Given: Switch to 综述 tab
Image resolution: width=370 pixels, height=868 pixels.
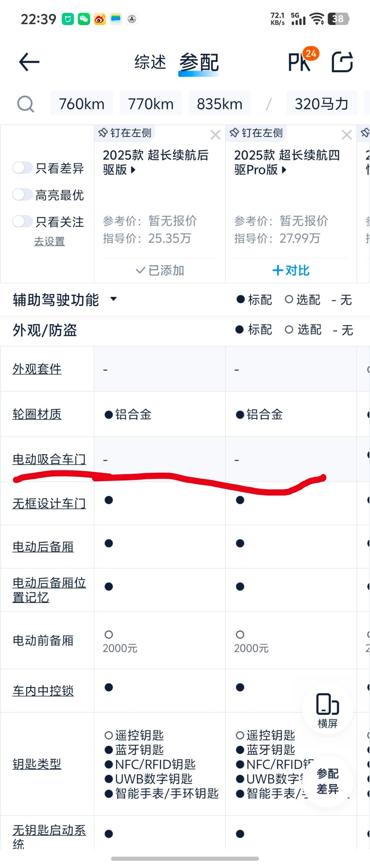Looking at the screenshot, I should click(150, 62).
